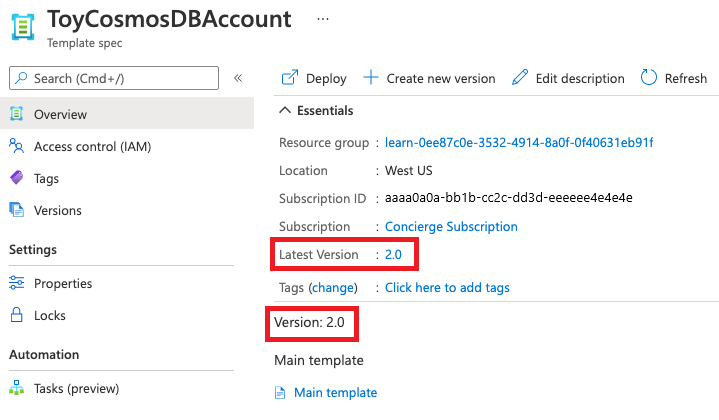Viewport: 719px width, 420px height.
Task: Click the Version: 2.0 text
Action: 309,322
